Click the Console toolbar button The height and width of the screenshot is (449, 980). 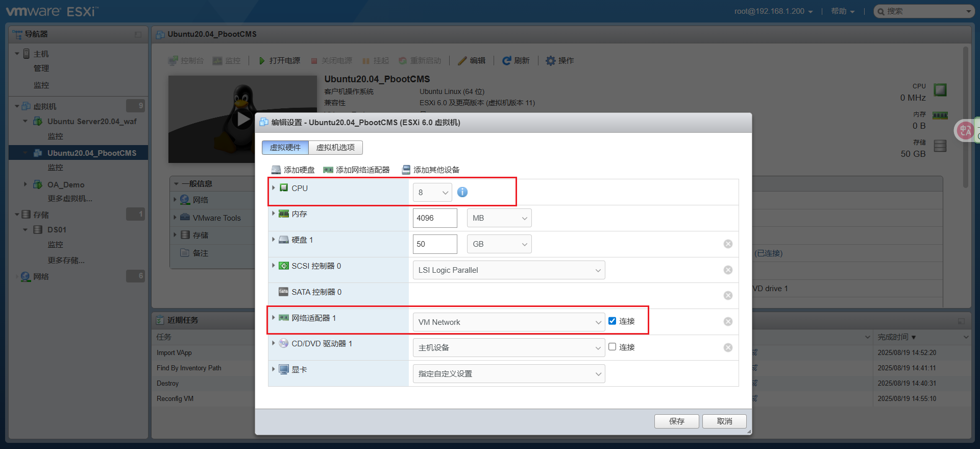pyautogui.click(x=186, y=61)
